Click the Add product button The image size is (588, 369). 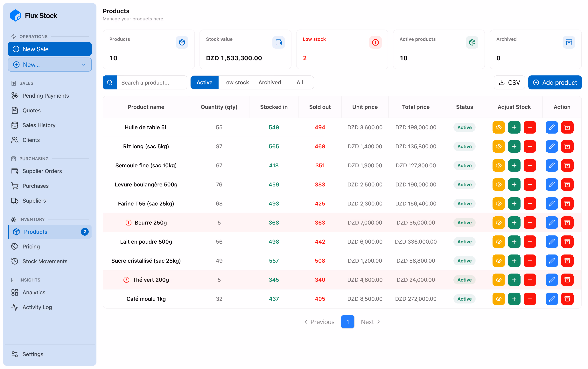(555, 82)
